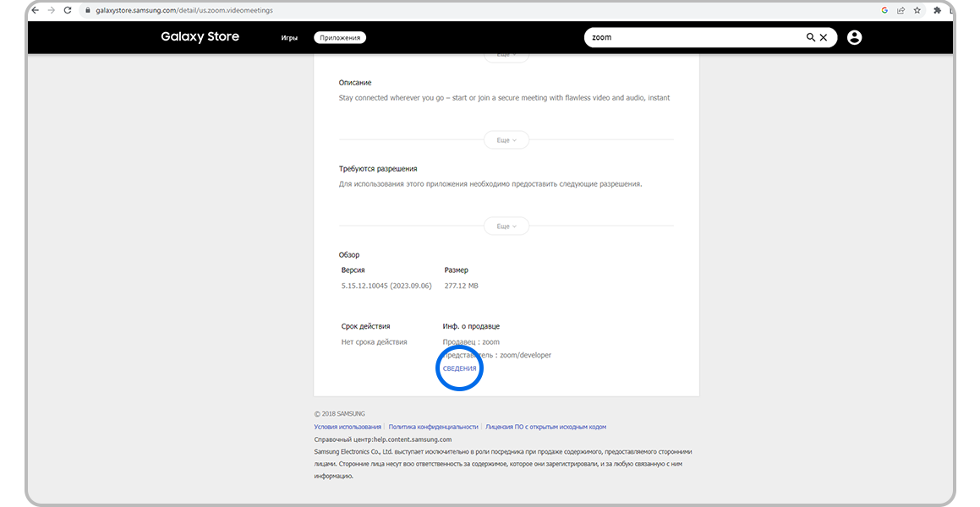Click the Требуются разрешения heading
The height and width of the screenshot is (507, 980).
[378, 169]
